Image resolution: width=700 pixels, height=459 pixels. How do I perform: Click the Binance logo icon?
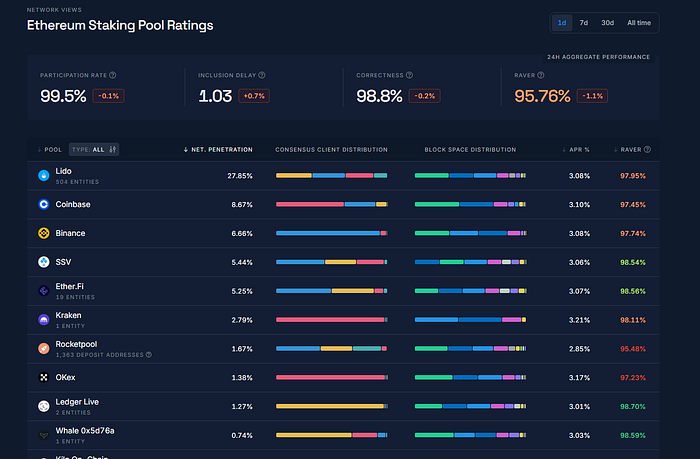click(43, 233)
